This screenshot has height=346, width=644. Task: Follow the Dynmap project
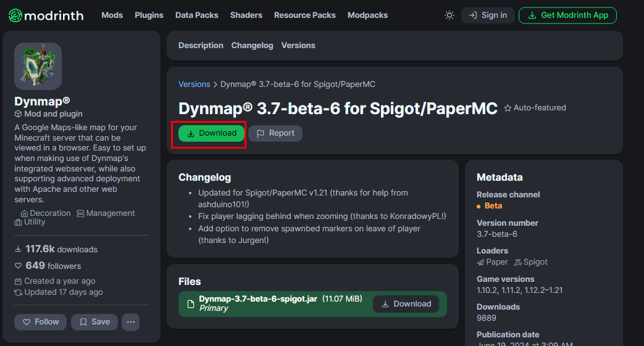(40, 322)
